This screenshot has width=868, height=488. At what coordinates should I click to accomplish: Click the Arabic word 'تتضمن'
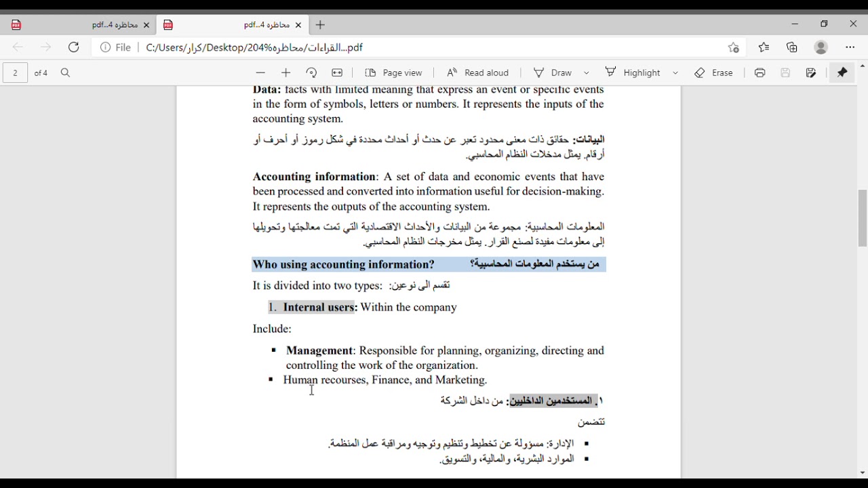click(591, 422)
